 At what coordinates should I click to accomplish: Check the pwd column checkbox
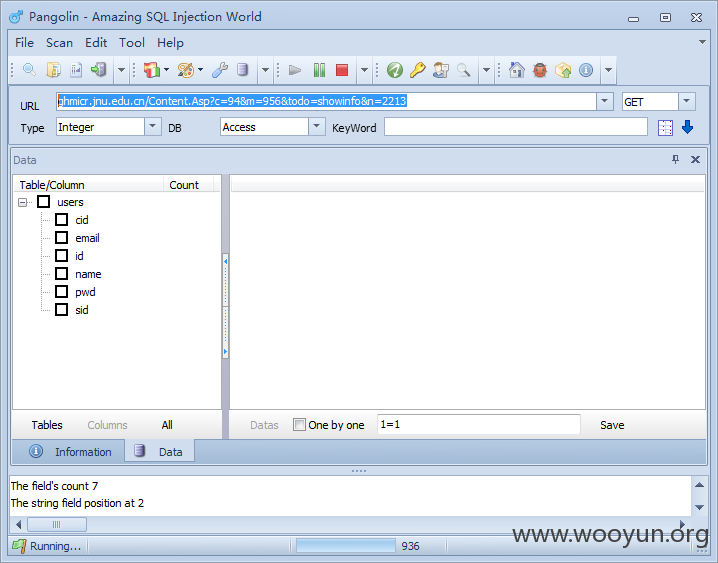click(61, 292)
